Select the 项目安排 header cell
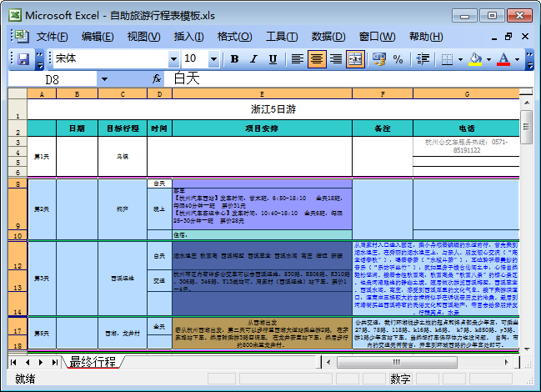 (x=262, y=128)
